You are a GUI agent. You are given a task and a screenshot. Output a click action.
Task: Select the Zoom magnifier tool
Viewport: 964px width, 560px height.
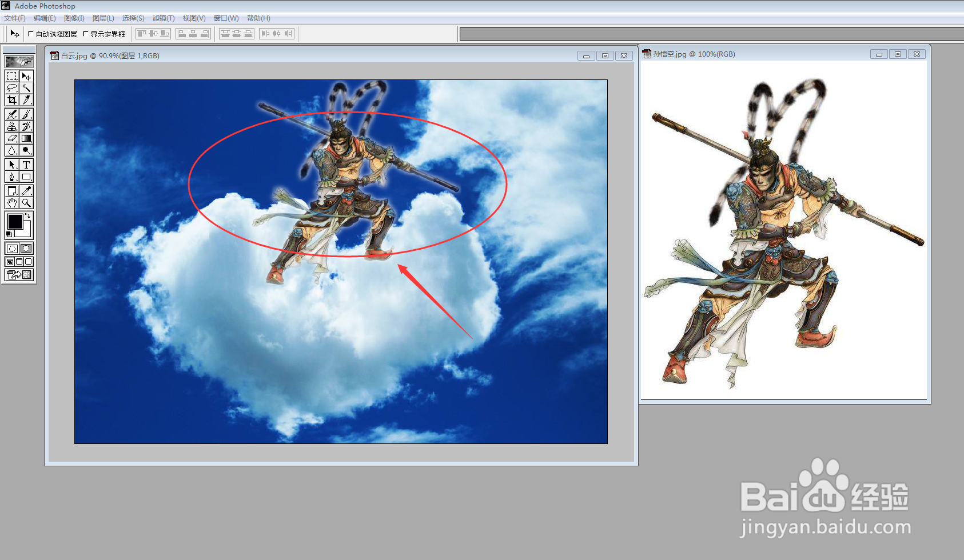click(x=26, y=203)
